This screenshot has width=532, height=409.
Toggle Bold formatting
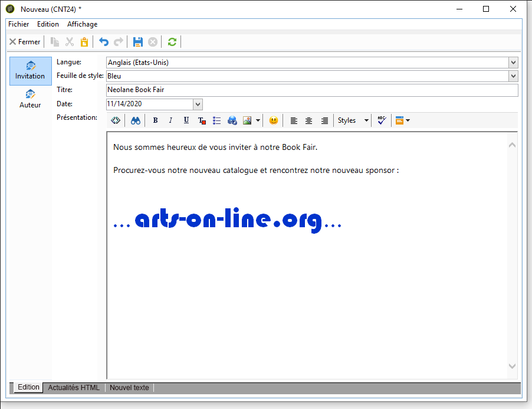coord(155,120)
